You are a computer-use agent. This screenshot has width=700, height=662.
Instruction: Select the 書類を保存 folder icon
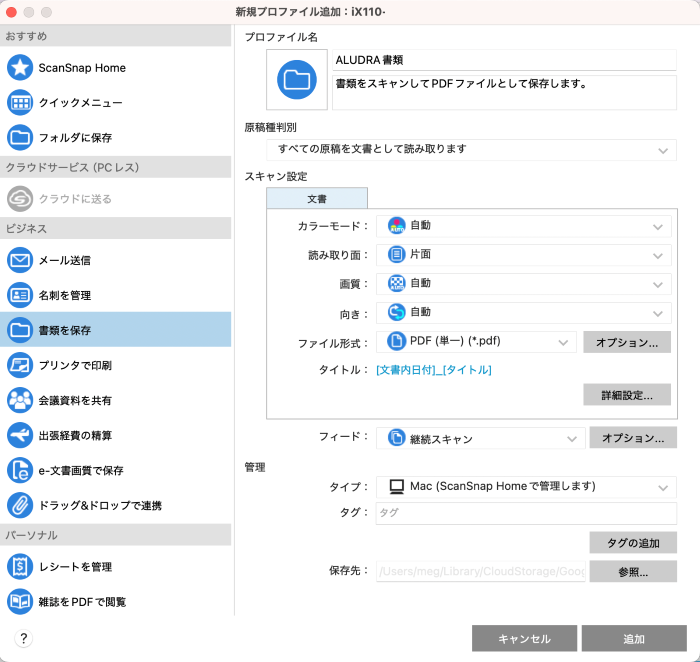point(20,330)
